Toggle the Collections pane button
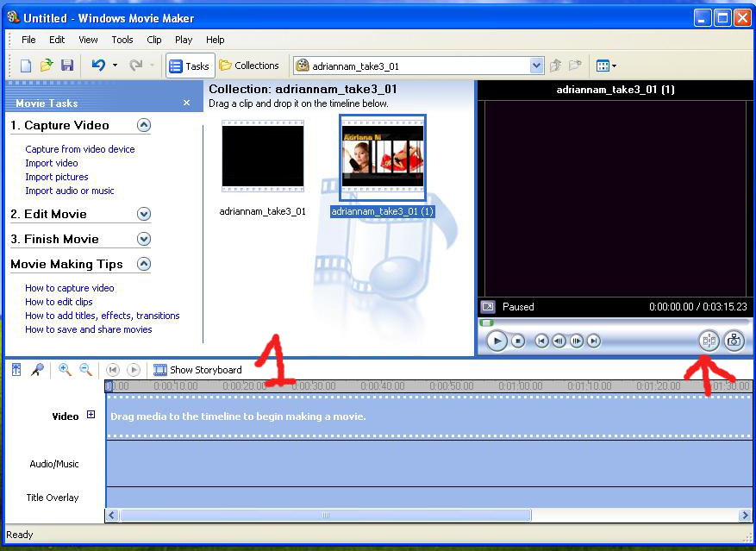 coord(249,66)
